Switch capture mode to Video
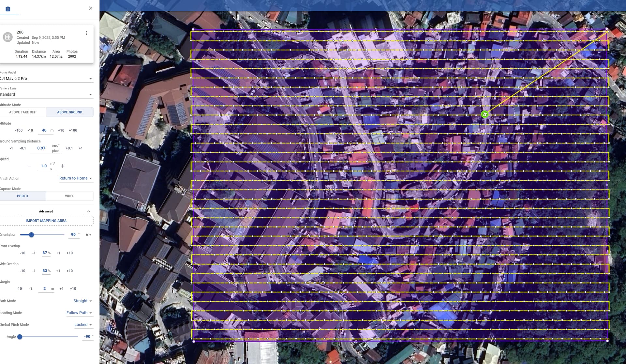Viewport: 626px width, 364px height. [69, 196]
